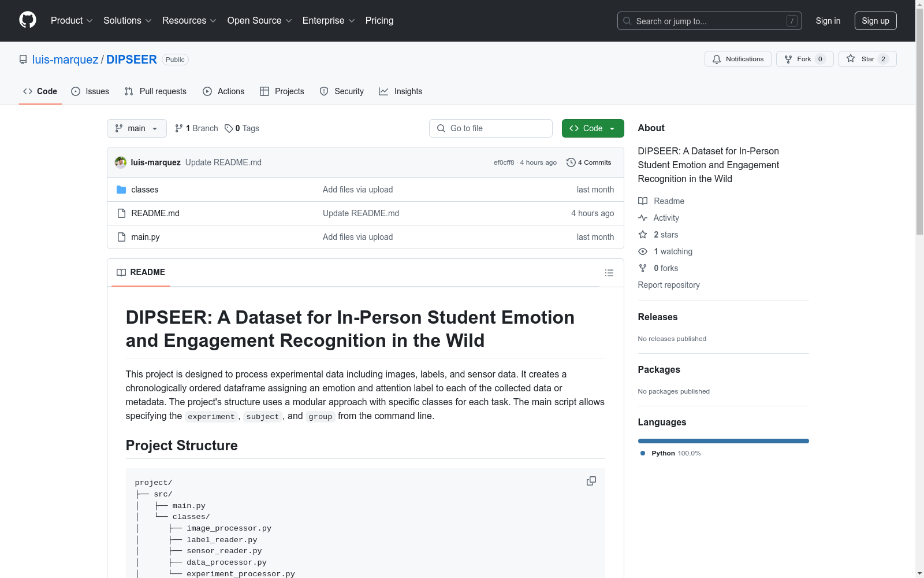View the 4 Commits history
Viewport: 924px width, 578px height.
[589, 162]
